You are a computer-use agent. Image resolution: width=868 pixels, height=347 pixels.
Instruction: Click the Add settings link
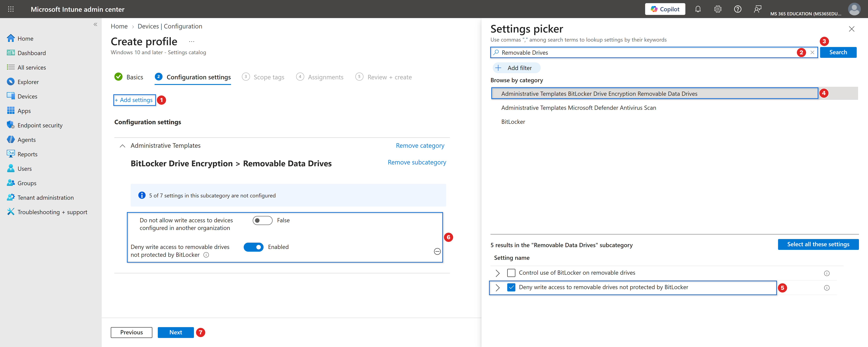pyautogui.click(x=134, y=100)
